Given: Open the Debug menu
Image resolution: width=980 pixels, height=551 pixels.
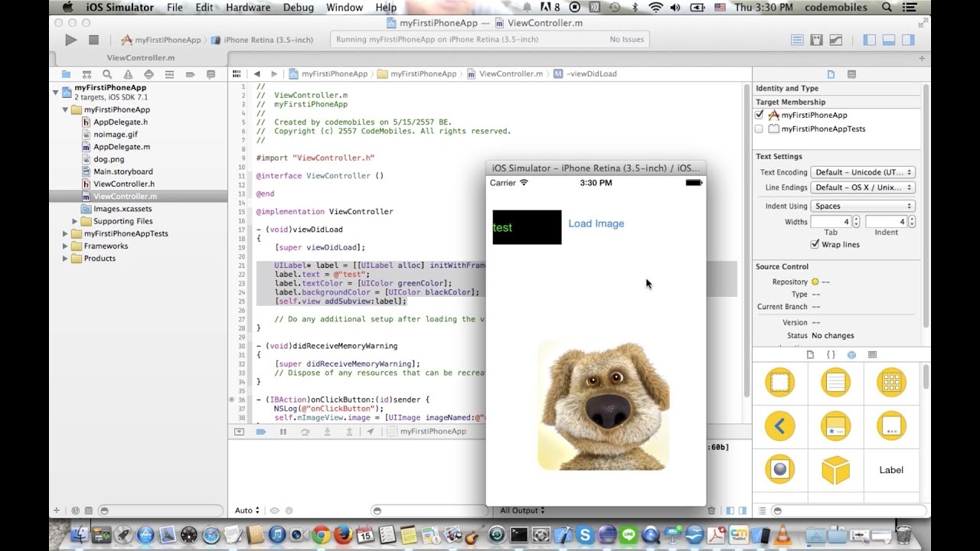Looking at the screenshot, I should coord(299,8).
